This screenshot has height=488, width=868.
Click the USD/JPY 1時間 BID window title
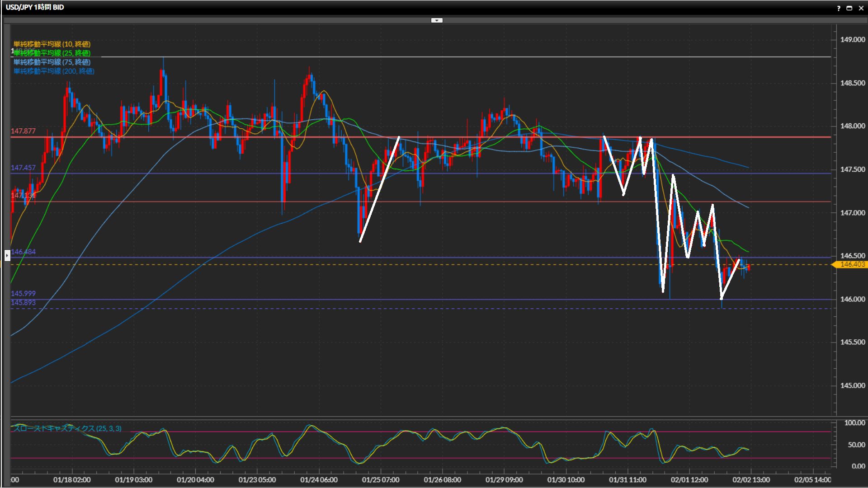click(x=35, y=7)
